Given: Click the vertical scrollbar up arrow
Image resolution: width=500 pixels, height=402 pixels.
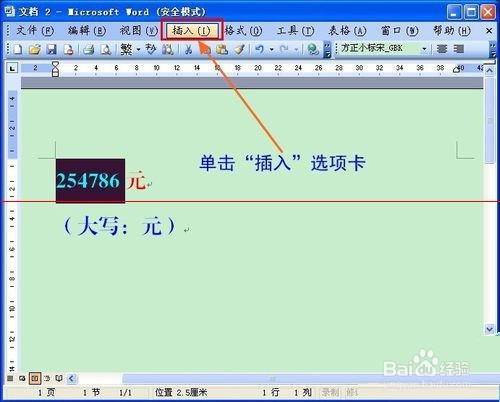Looking at the screenshot, I should pyautogui.click(x=489, y=71).
